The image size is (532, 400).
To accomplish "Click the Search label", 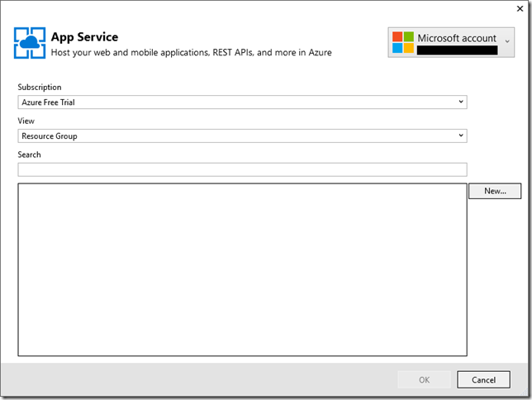I will [29, 155].
